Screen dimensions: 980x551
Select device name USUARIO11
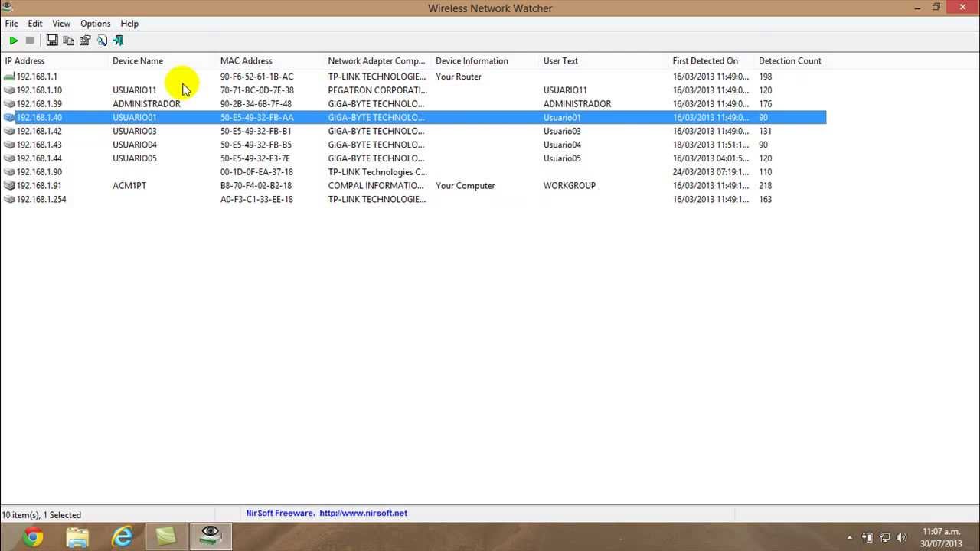(x=135, y=90)
